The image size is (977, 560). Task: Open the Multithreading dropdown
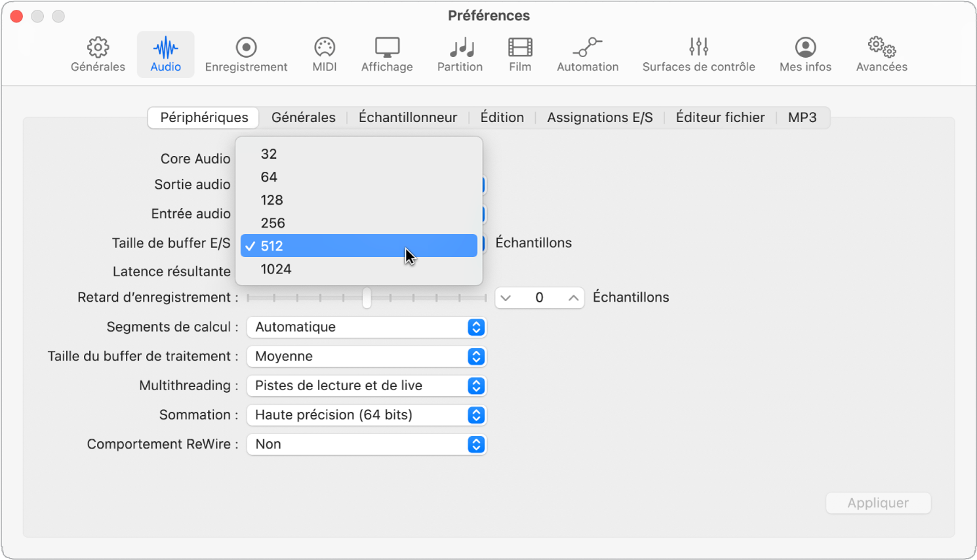tap(367, 386)
